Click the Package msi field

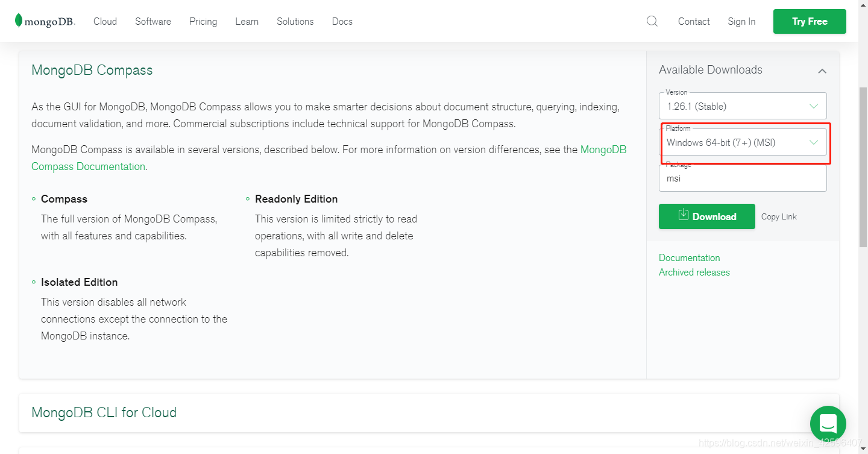pyautogui.click(x=743, y=178)
